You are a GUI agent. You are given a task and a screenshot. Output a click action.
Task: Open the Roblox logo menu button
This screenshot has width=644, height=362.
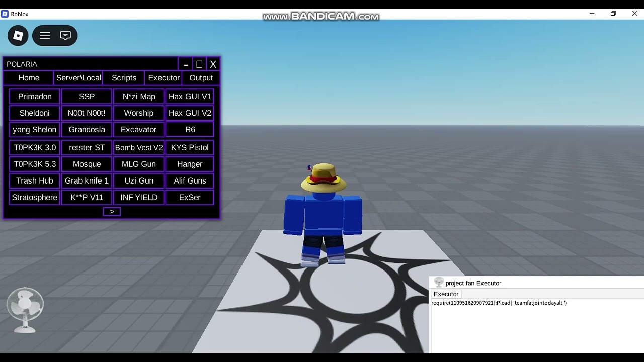click(18, 36)
